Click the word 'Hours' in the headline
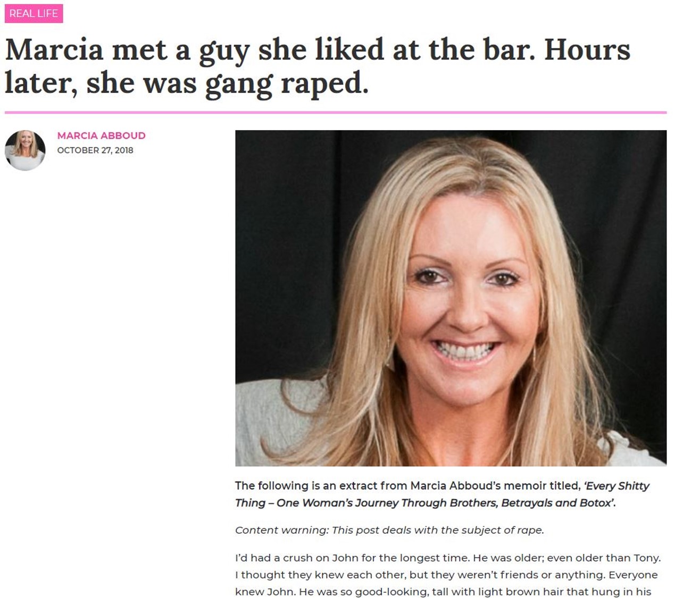This screenshot has height=598, width=700. [587, 50]
